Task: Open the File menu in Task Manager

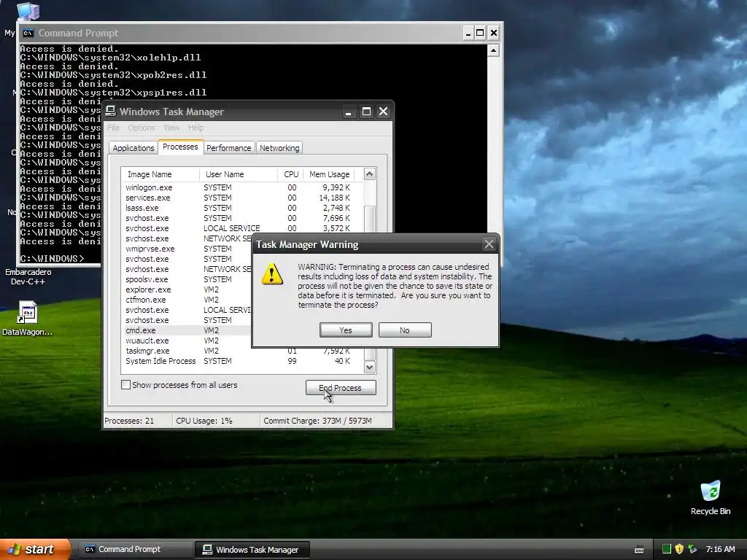Action: click(113, 128)
